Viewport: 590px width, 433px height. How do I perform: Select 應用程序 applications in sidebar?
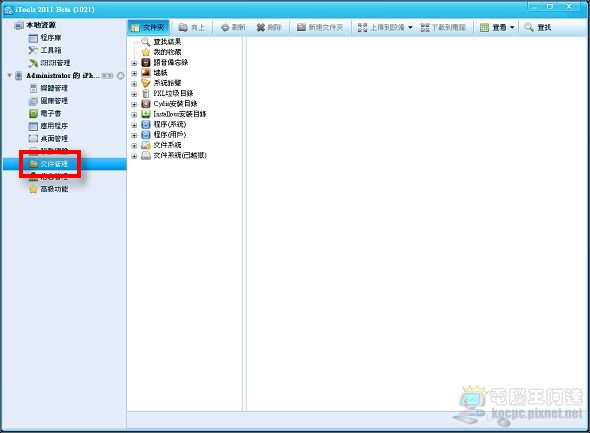click(49, 126)
